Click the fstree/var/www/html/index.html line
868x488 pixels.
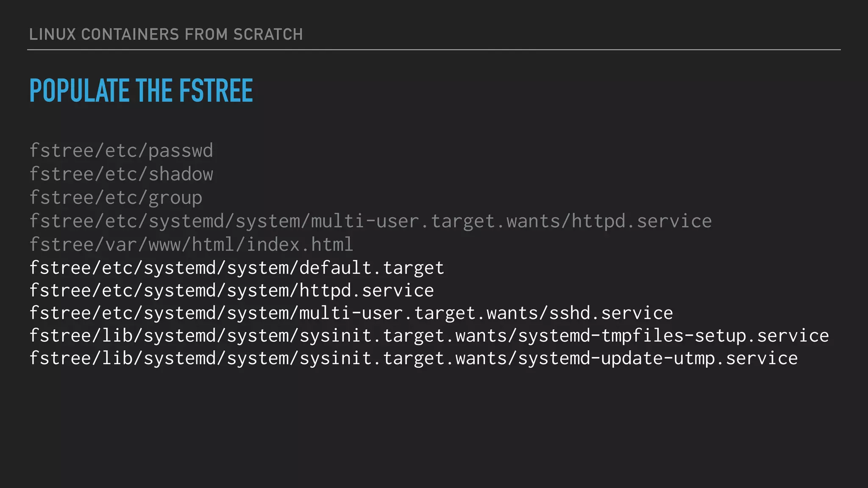(x=191, y=245)
